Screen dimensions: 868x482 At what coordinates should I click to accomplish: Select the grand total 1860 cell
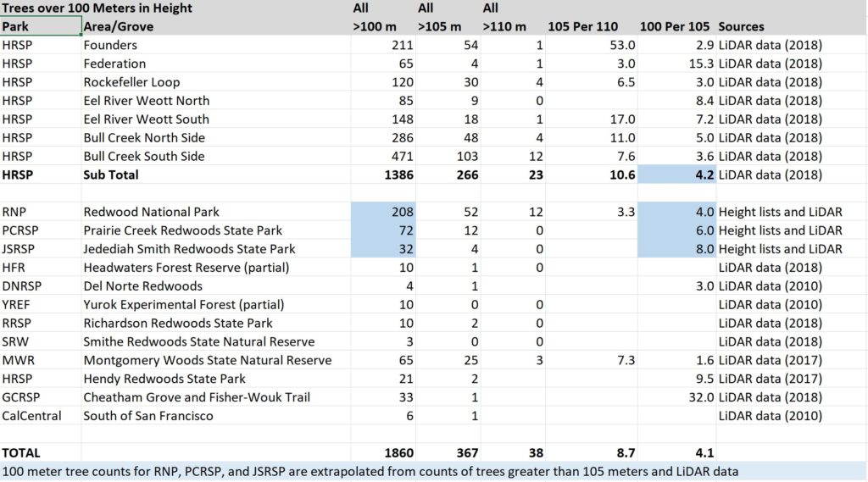point(397,453)
